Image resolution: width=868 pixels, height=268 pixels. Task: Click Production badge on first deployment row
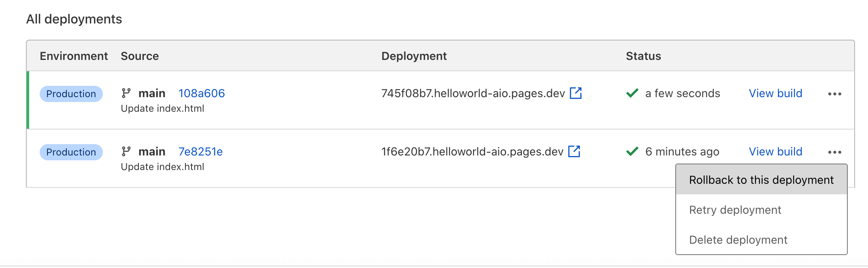click(71, 94)
